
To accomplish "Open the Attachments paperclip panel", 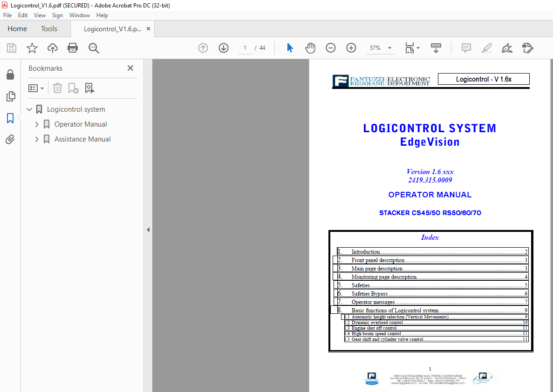I will click(10, 139).
